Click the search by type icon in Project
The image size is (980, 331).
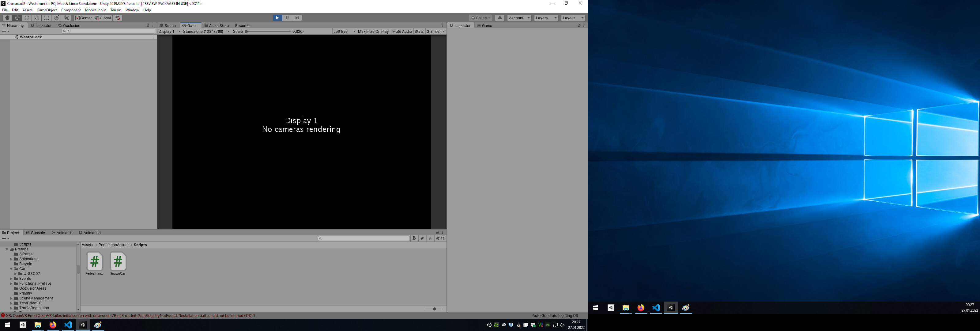pyautogui.click(x=414, y=238)
